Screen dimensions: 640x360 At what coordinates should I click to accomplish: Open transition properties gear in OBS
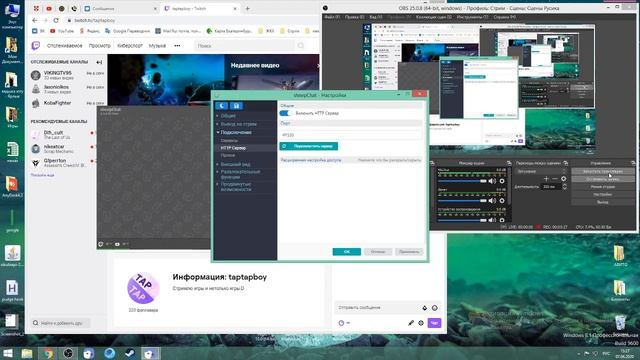[564, 179]
